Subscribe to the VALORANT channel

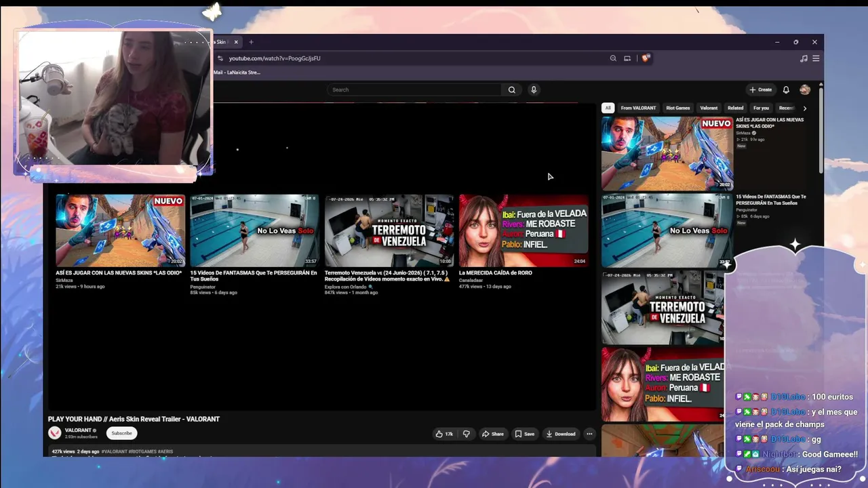122,433
